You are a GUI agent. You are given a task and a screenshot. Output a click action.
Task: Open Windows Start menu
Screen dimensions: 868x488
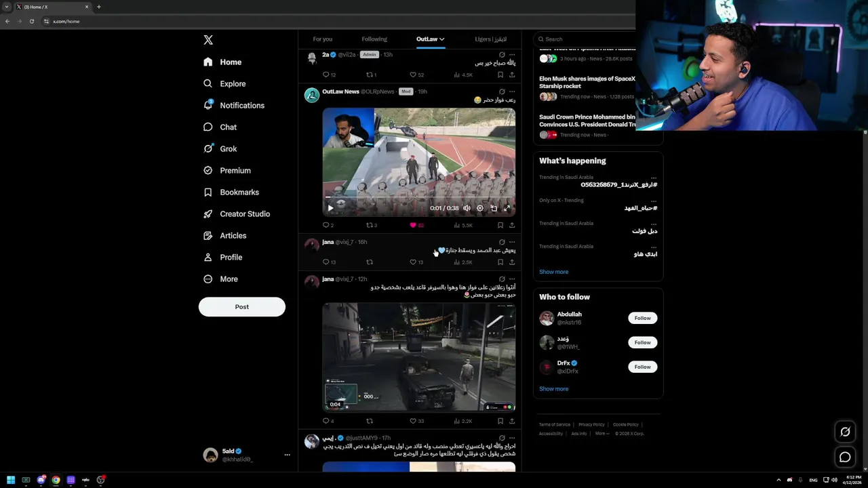tap(11, 480)
